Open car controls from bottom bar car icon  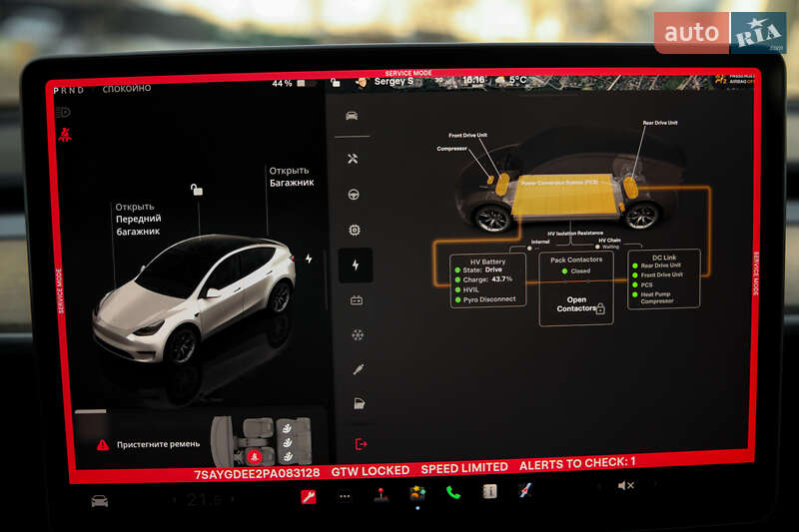pos(99,501)
